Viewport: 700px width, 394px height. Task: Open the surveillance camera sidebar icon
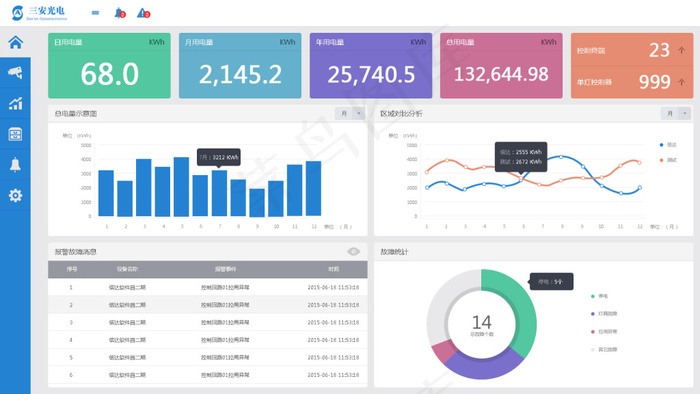(15, 72)
